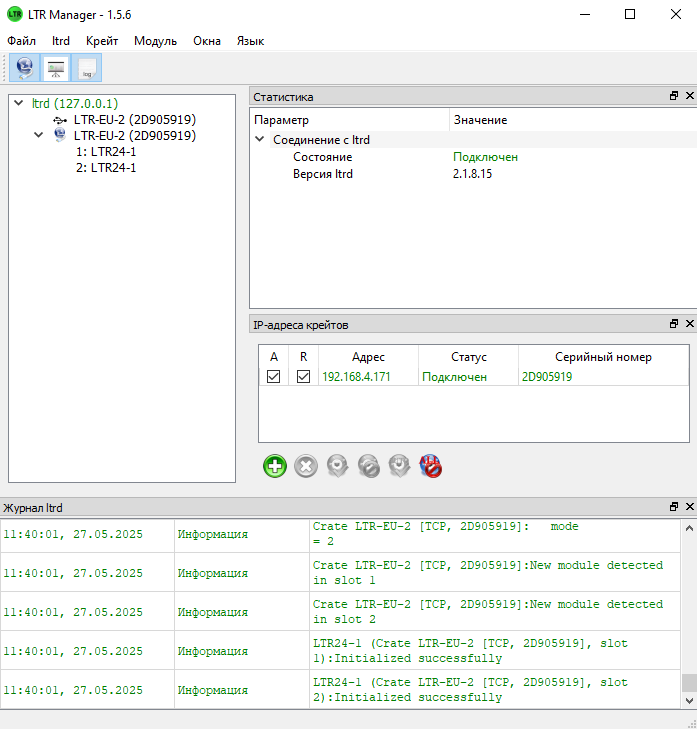Click the LTR logo in the title bar

click(x=15, y=14)
